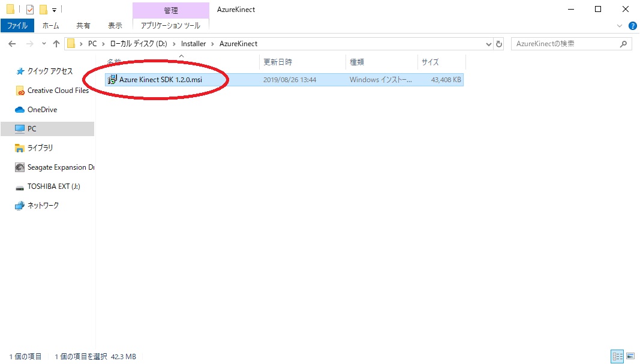
Task: Open ネットワーク in the navigation pane
Action: (43, 205)
